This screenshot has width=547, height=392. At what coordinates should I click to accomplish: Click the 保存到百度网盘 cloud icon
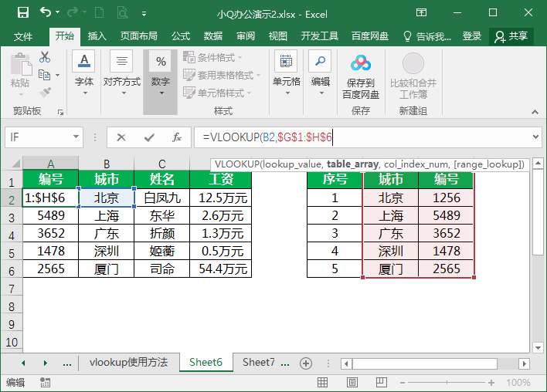click(x=361, y=63)
